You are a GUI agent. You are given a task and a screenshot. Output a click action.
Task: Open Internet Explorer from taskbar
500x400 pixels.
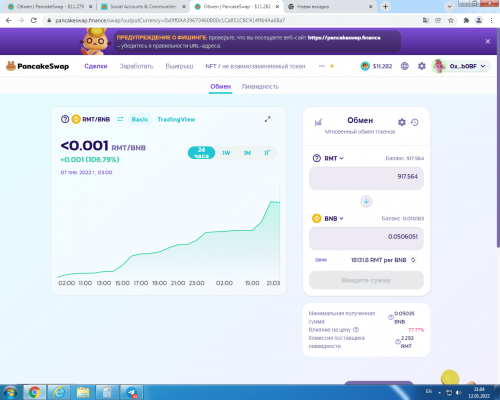59,392
